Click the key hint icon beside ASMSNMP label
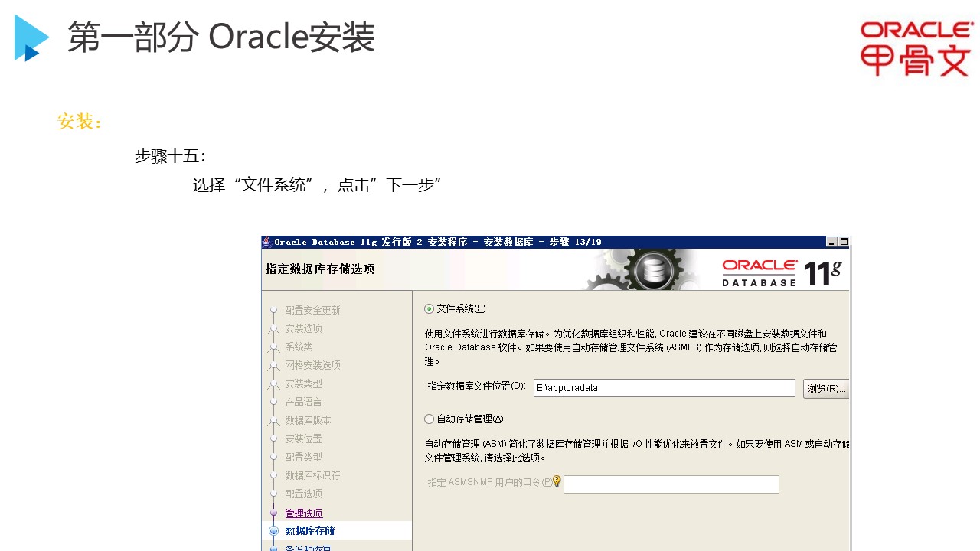The width and height of the screenshot is (980, 551). point(557,481)
